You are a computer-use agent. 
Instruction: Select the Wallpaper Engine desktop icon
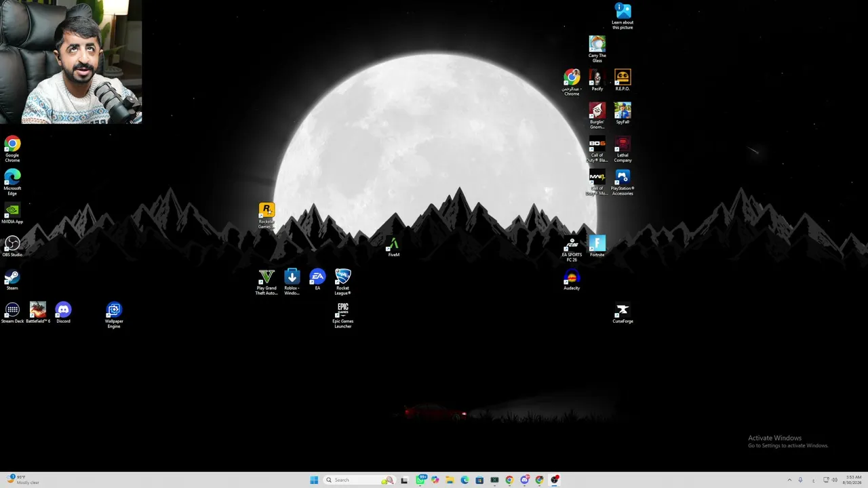pos(114,315)
